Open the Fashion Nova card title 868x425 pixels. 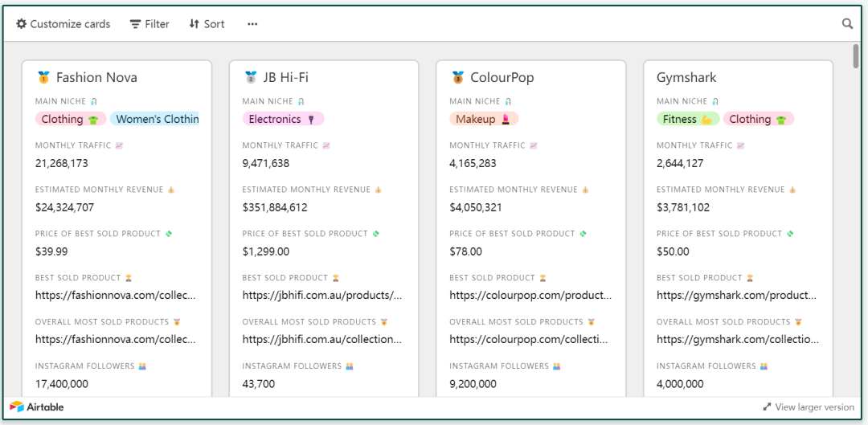click(96, 77)
